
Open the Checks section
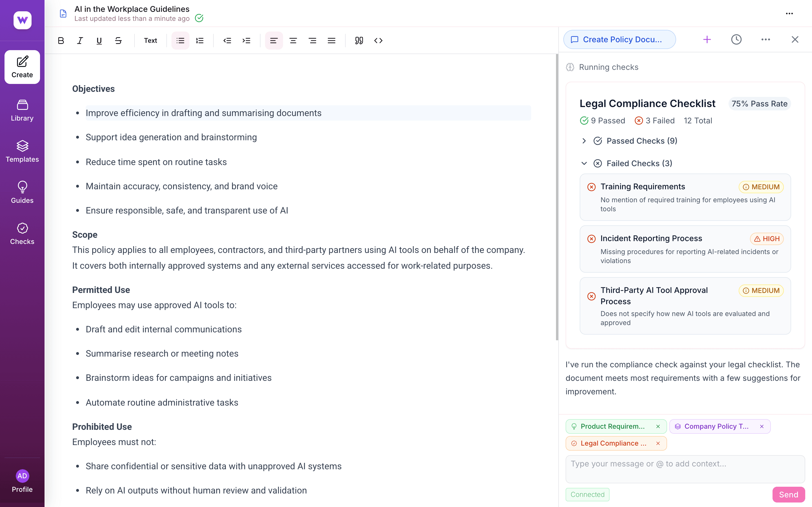[x=22, y=233]
